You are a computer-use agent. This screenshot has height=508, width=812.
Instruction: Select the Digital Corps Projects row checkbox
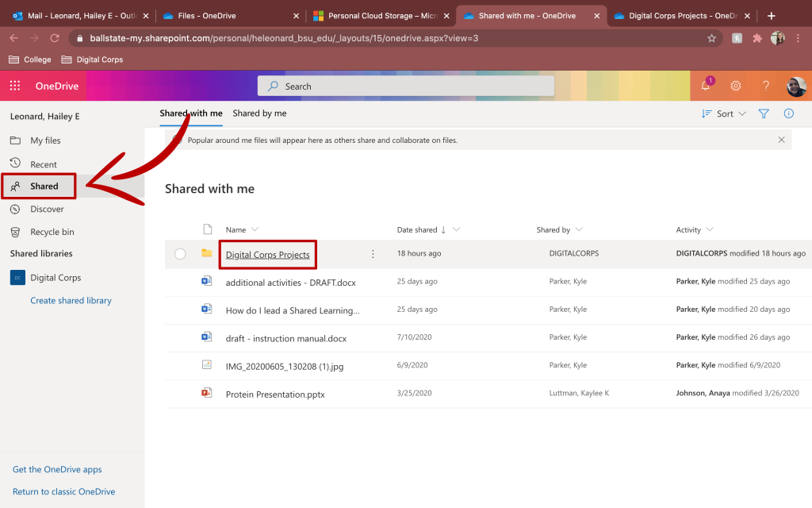click(180, 254)
